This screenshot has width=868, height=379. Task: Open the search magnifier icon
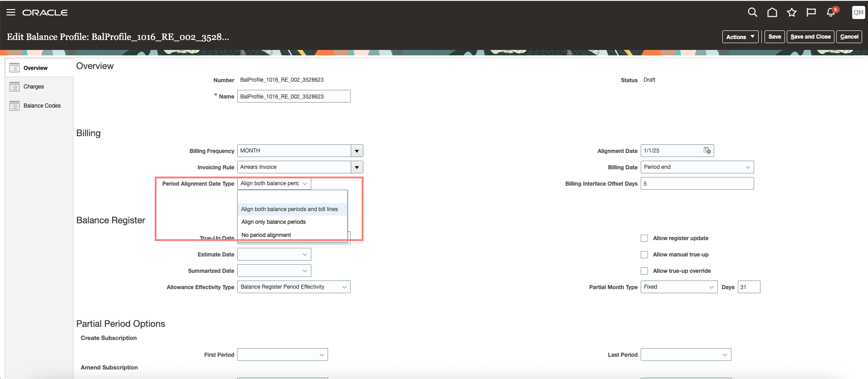point(752,12)
